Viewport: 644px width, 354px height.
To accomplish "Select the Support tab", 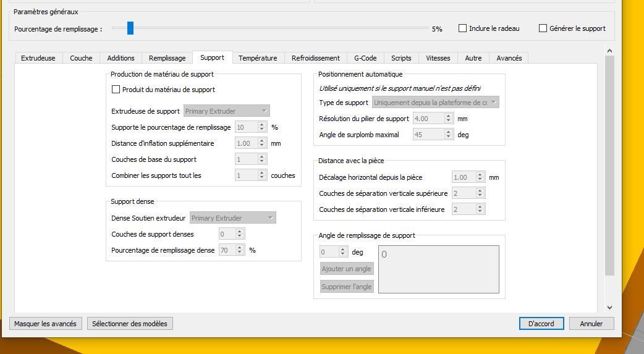I will click(213, 57).
